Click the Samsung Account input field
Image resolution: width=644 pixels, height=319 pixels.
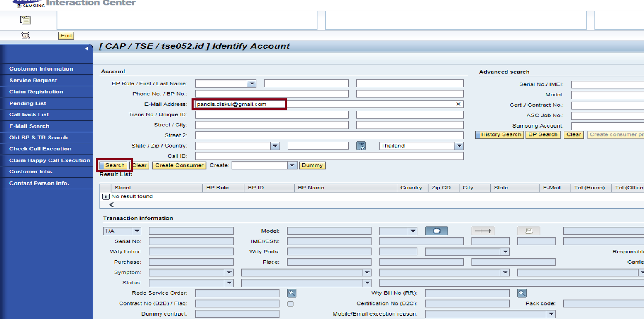(608, 126)
